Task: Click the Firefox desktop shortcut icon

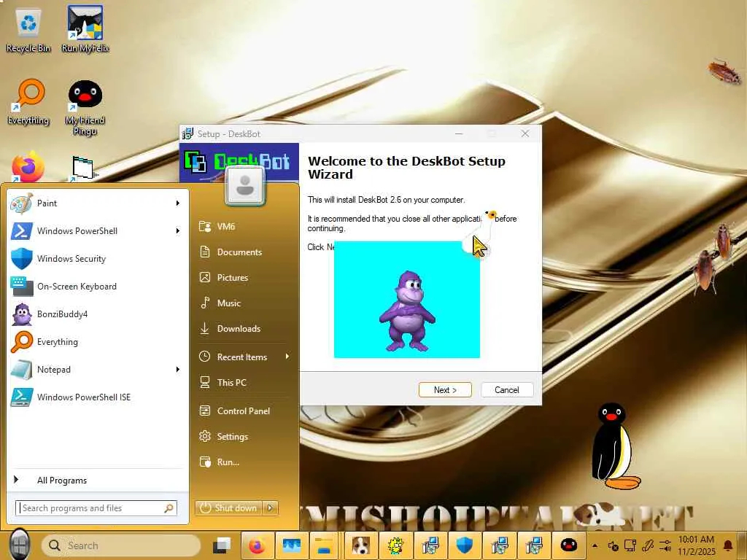Action: point(28,167)
